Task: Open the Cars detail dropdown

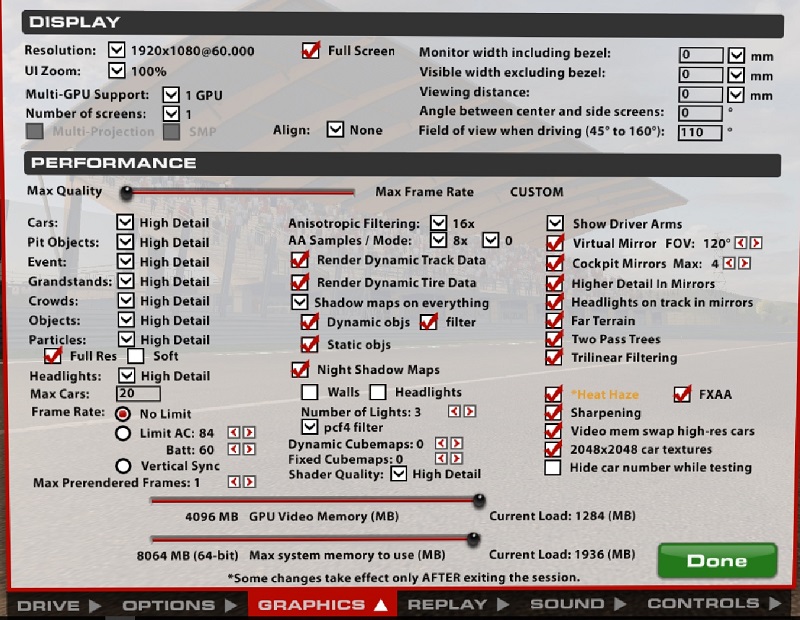Action: click(x=125, y=222)
